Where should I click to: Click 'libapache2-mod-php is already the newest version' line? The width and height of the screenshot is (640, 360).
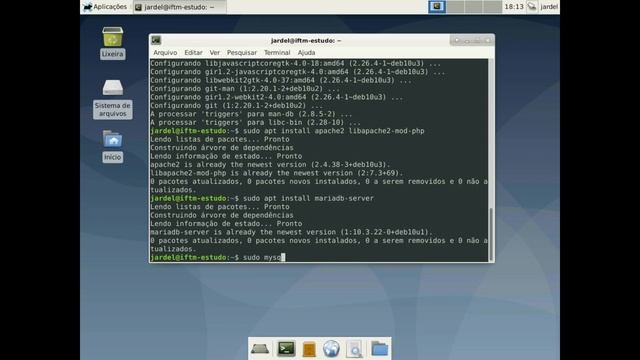click(276, 173)
